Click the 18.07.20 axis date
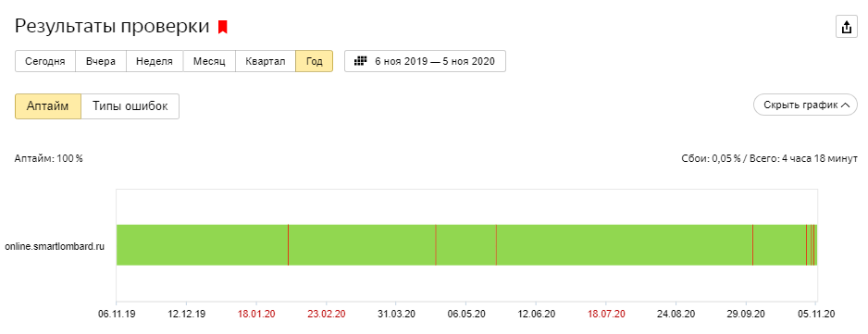The width and height of the screenshot is (868, 334). (x=606, y=314)
